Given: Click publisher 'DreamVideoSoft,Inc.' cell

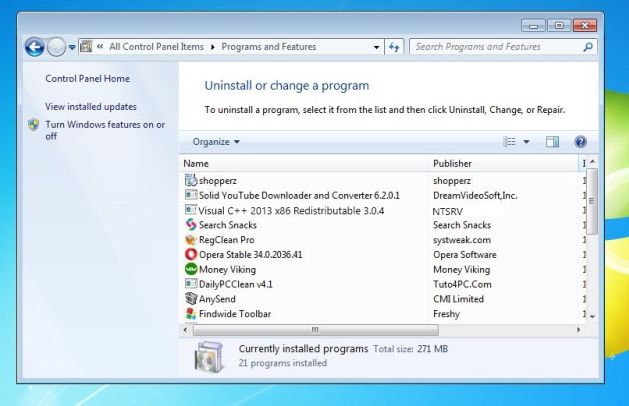Looking at the screenshot, I should point(475,195).
